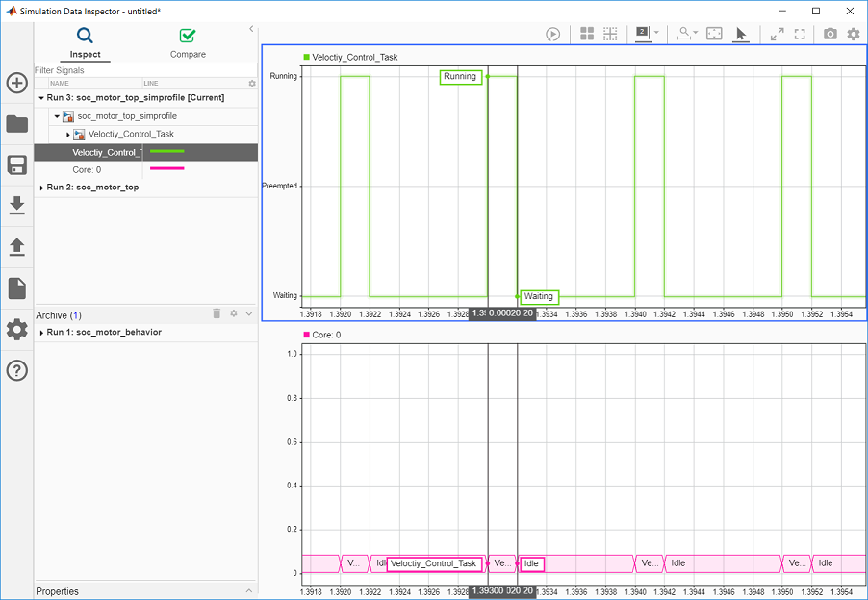Open the zoom tool dropdown arrow
The image size is (868, 600).
696,33
